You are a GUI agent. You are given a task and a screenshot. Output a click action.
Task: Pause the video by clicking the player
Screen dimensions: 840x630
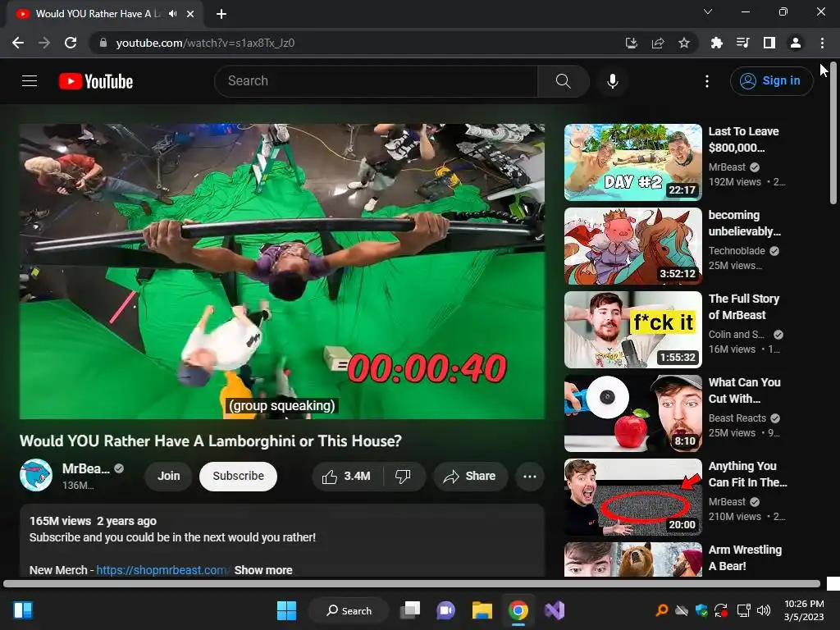tap(282, 271)
